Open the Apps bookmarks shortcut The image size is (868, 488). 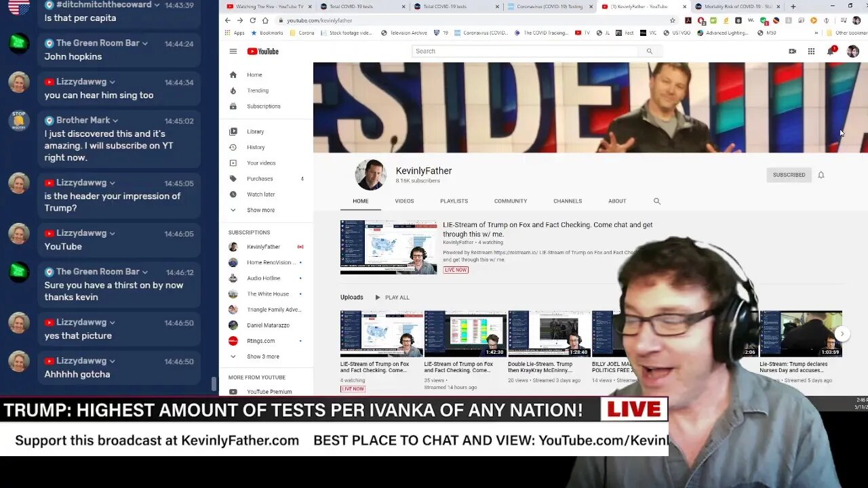pos(235,33)
